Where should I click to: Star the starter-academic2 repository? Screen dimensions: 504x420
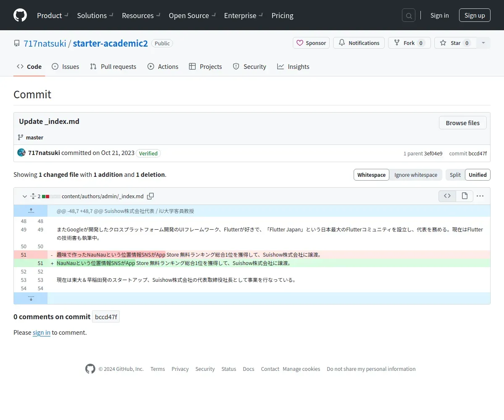pyautogui.click(x=455, y=43)
